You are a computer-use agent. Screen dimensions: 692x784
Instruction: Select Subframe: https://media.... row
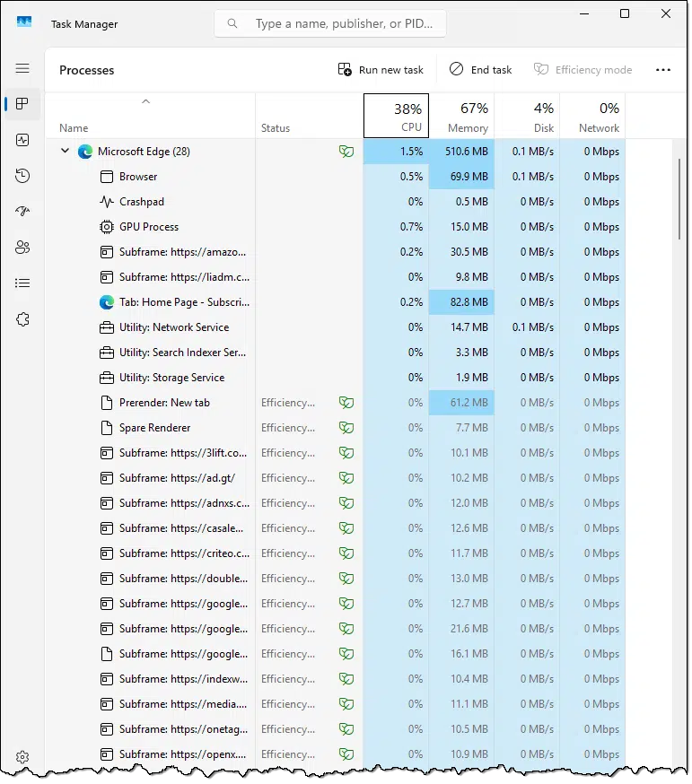click(336, 704)
